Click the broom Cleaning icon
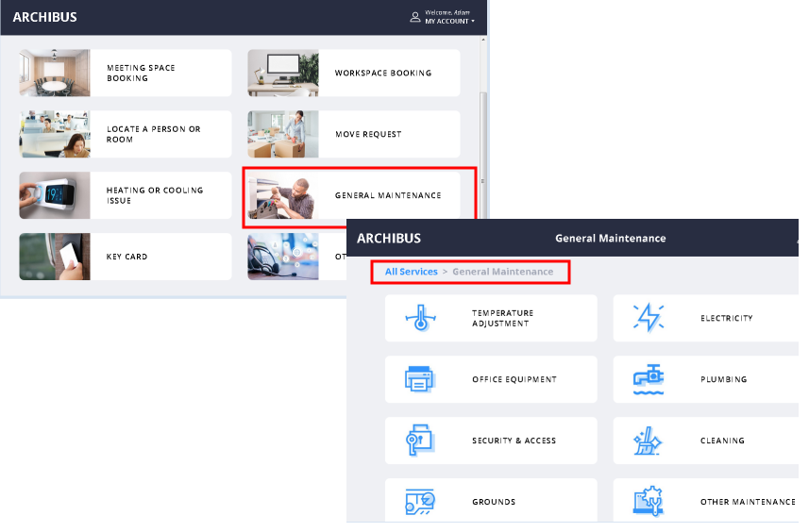The width and height of the screenshot is (809, 532). 648,441
